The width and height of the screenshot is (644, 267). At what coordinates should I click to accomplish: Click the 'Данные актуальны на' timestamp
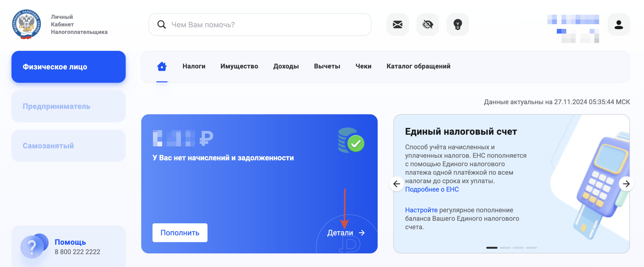point(557,102)
